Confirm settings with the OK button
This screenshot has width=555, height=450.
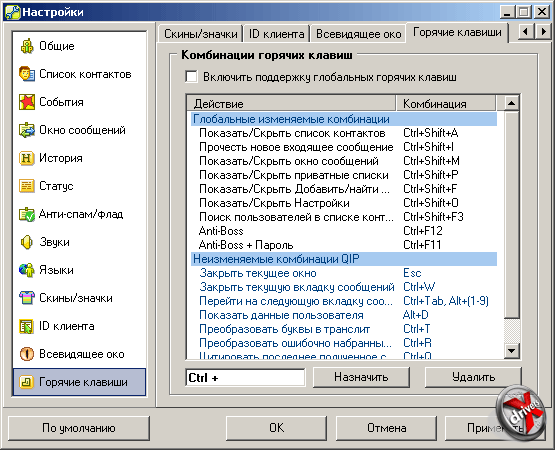pos(276,428)
